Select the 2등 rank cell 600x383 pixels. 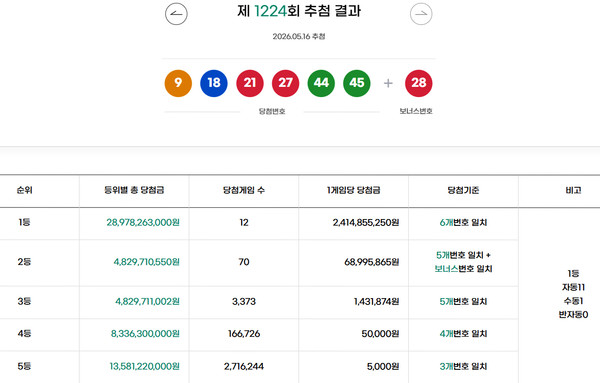point(24,262)
